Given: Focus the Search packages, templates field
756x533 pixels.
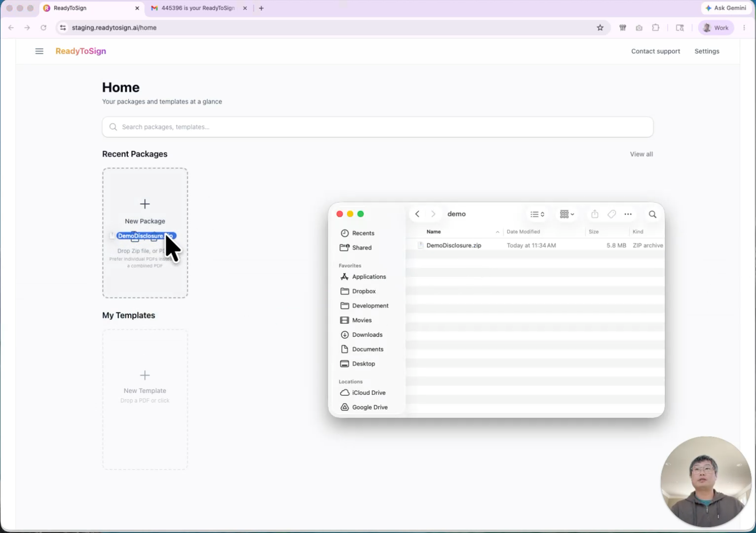Looking at the screenshot, I should click(x=378, y=127).
